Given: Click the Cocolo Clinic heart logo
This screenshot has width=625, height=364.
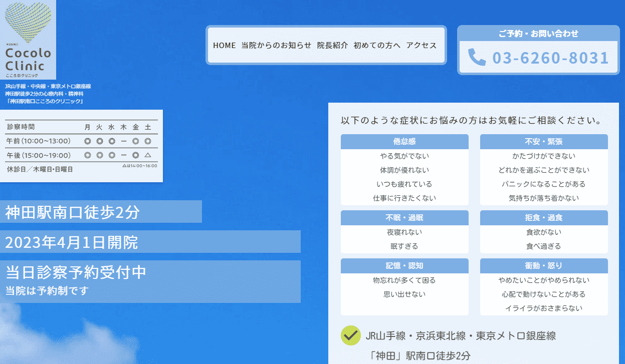Looking at the screenshot, I should point(28,39).
